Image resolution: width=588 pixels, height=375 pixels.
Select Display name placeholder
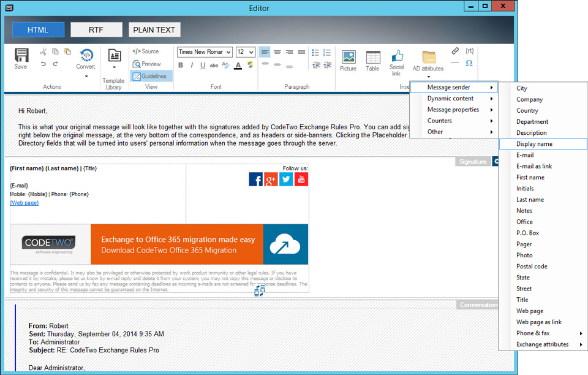point(543,144)
